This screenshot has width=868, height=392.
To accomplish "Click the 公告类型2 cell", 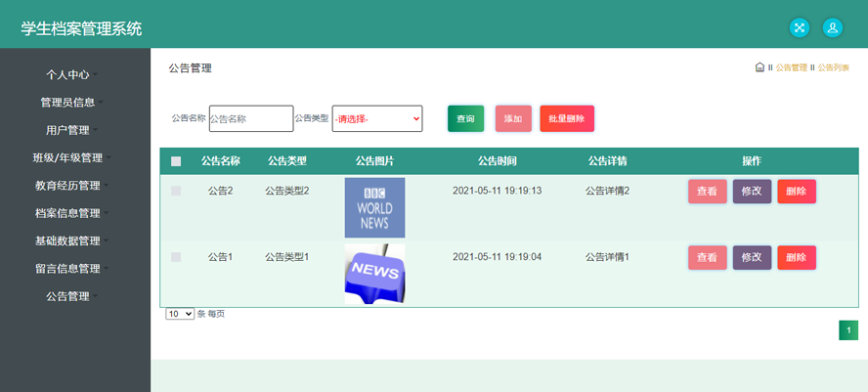I will pos(286,191).
